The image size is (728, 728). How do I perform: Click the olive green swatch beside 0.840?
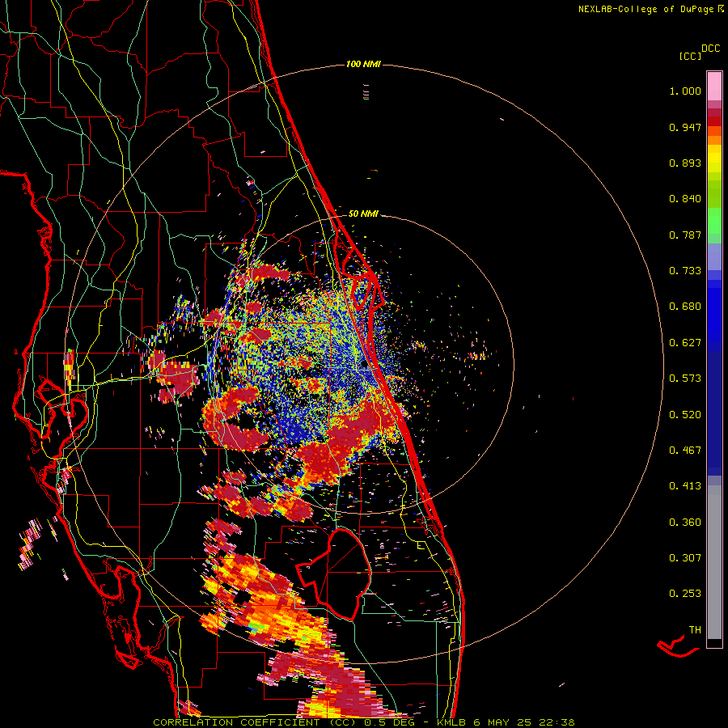[714, 194]
